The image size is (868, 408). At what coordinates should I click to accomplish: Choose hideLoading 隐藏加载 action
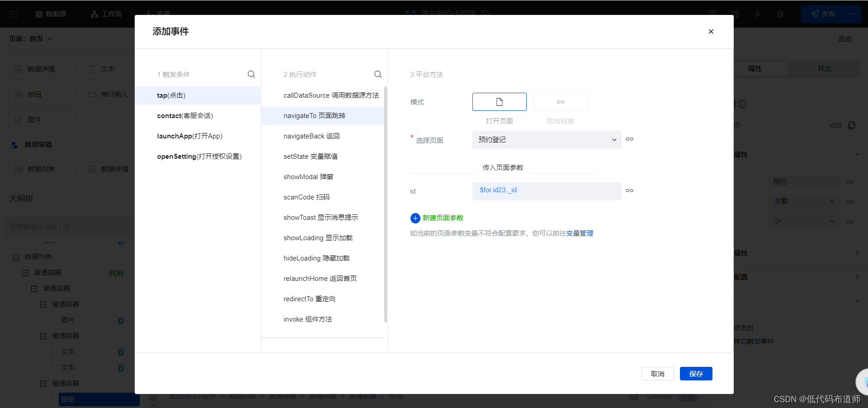coord(323,258)
